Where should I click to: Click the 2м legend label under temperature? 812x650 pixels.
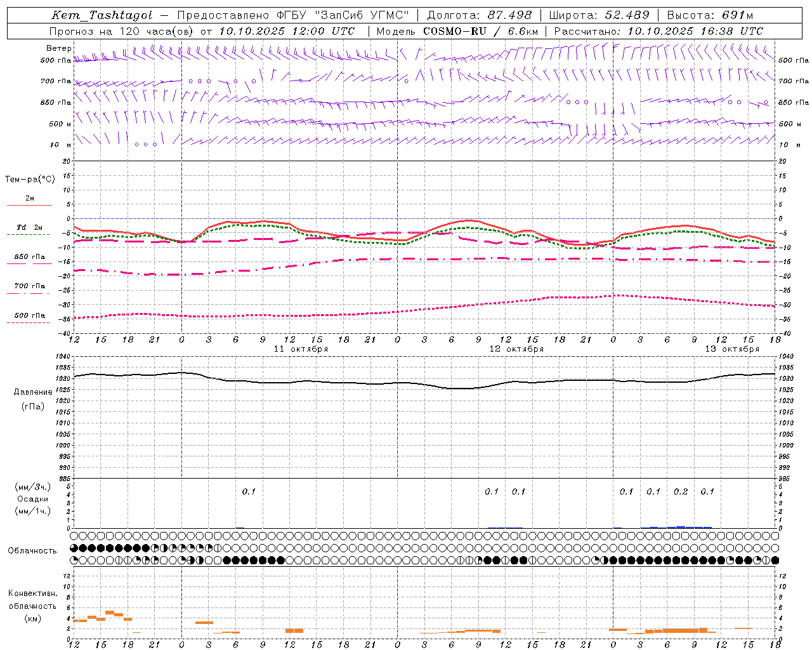(30, 199)
